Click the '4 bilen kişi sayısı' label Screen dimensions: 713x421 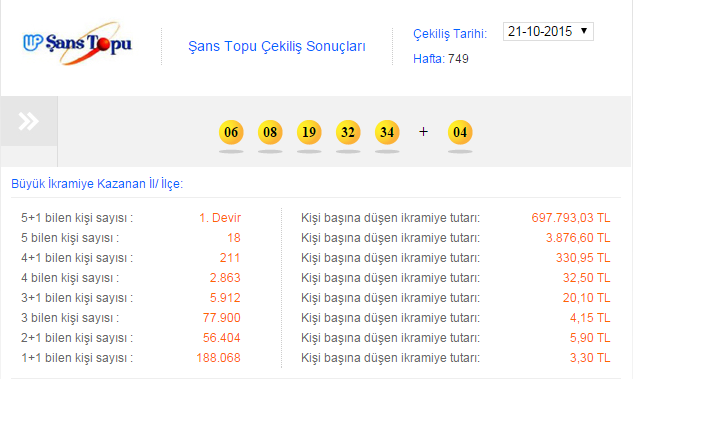click(70, 278)
